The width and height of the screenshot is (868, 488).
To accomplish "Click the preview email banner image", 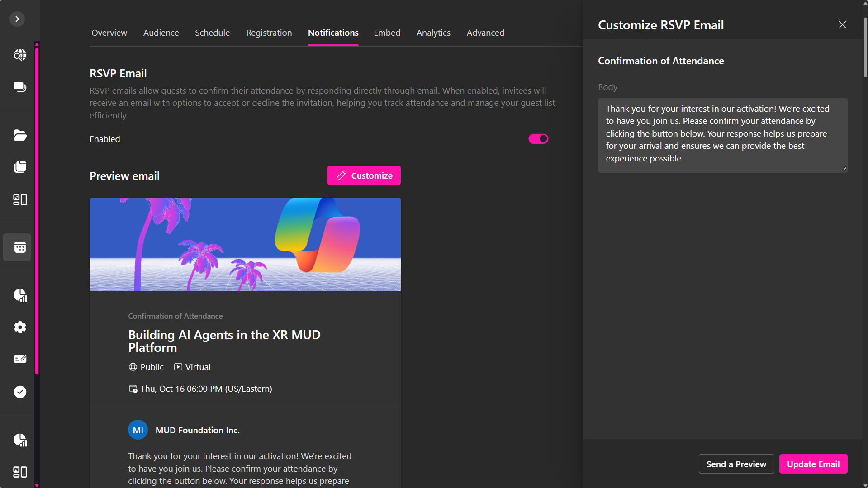I will [x=245, y=244].
